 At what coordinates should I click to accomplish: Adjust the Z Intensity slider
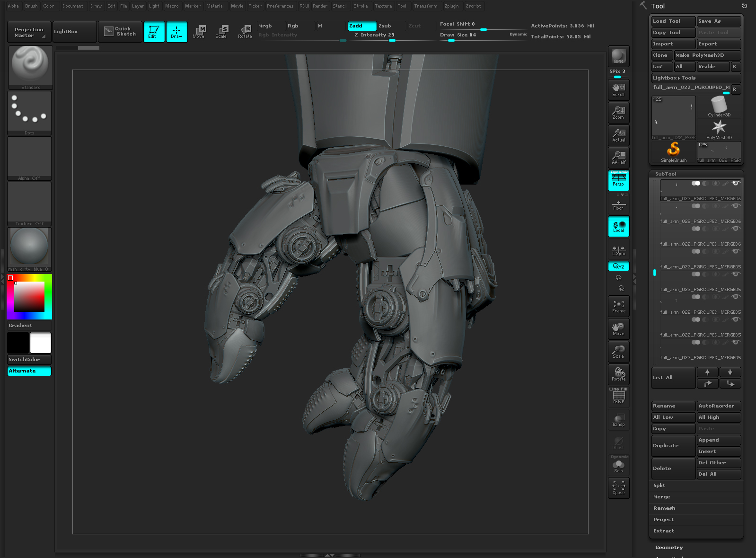(x=392, y=36)
